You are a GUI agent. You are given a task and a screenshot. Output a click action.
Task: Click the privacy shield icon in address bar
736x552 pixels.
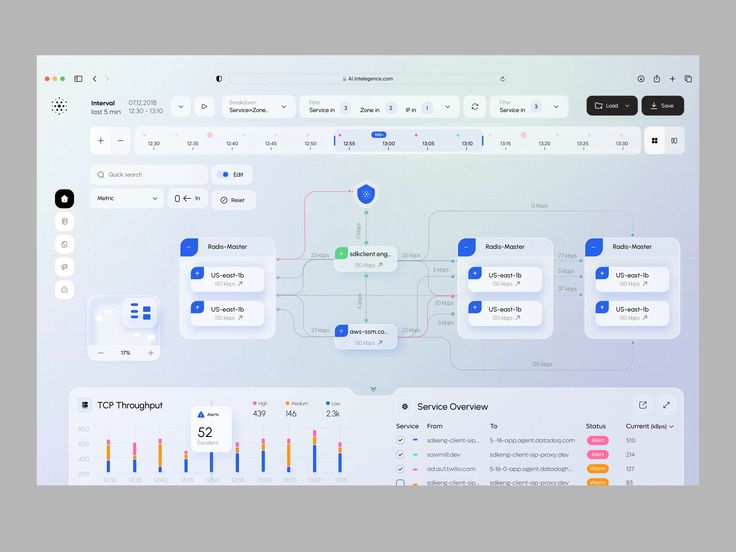(219, 79)
